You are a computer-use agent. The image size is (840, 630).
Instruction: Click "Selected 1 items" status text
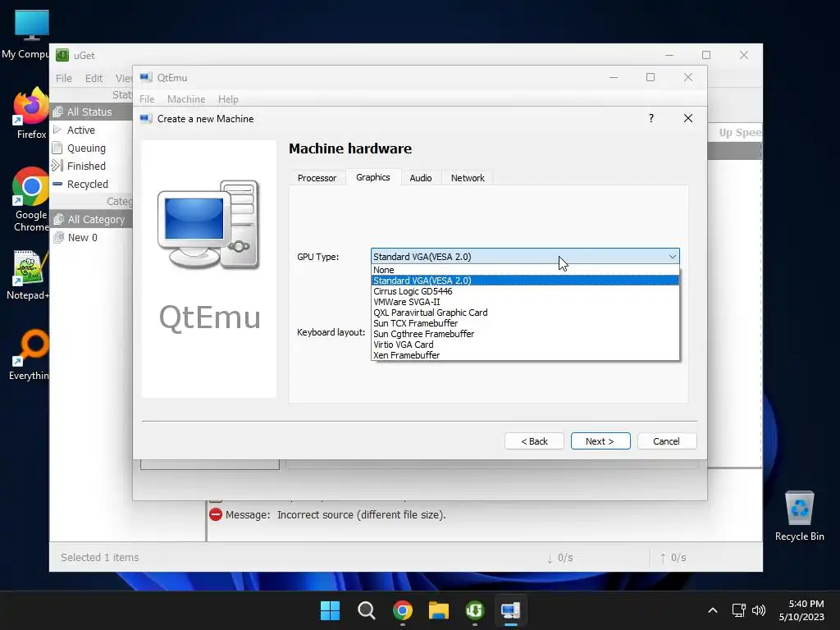coord(99,557)
